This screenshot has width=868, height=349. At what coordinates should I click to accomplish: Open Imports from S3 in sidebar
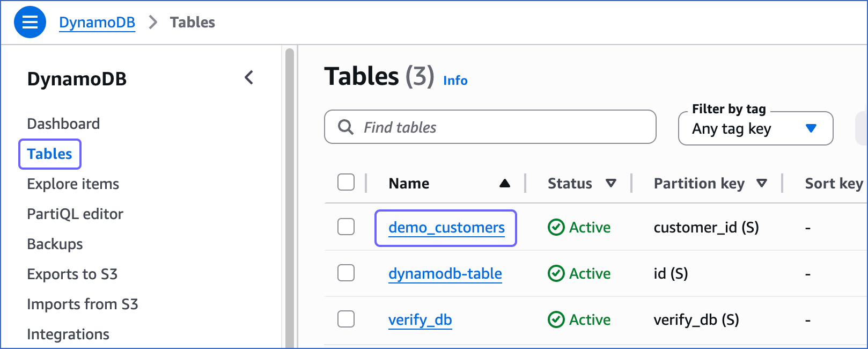83,304
